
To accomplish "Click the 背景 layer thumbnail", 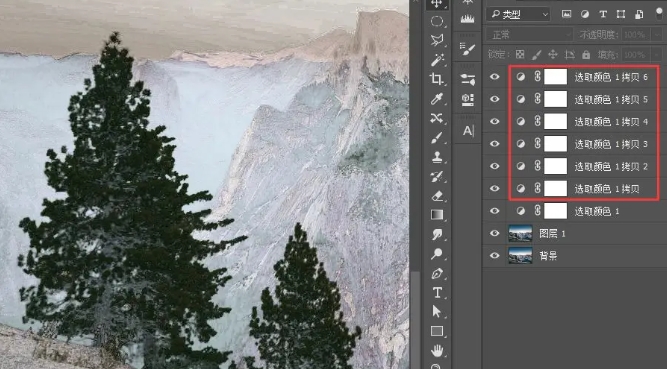I will pos(520,255).
